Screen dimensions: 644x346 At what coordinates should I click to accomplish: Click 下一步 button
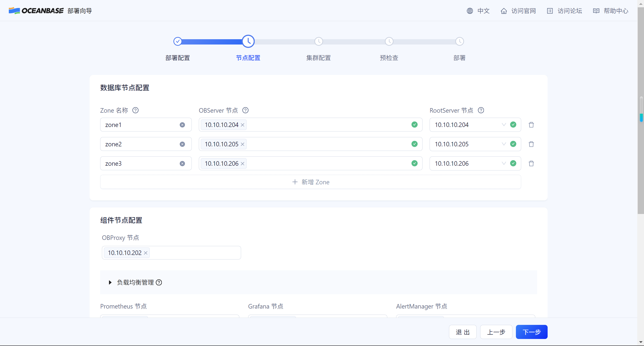(532, 332)
